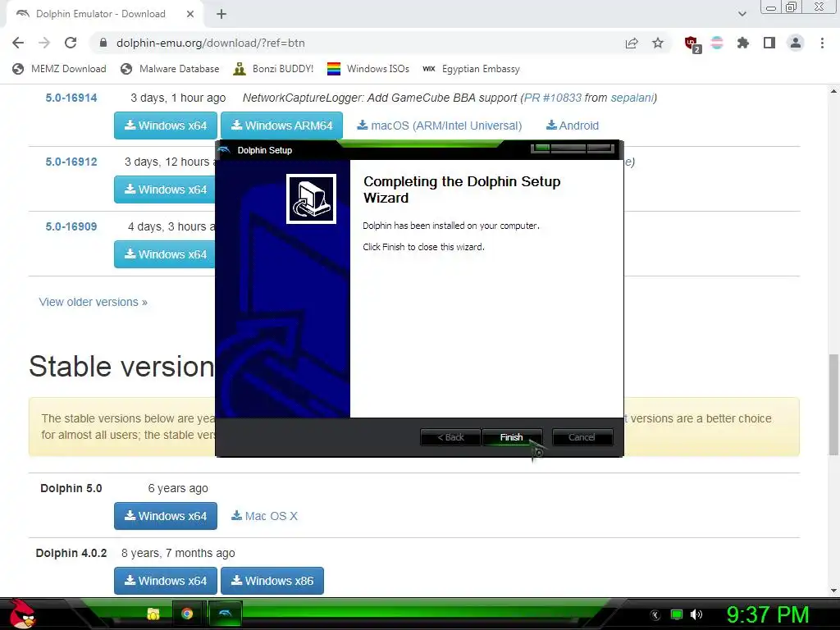Open the MEMZ Download bookmark
840x630 pixels.
(59, 69)
